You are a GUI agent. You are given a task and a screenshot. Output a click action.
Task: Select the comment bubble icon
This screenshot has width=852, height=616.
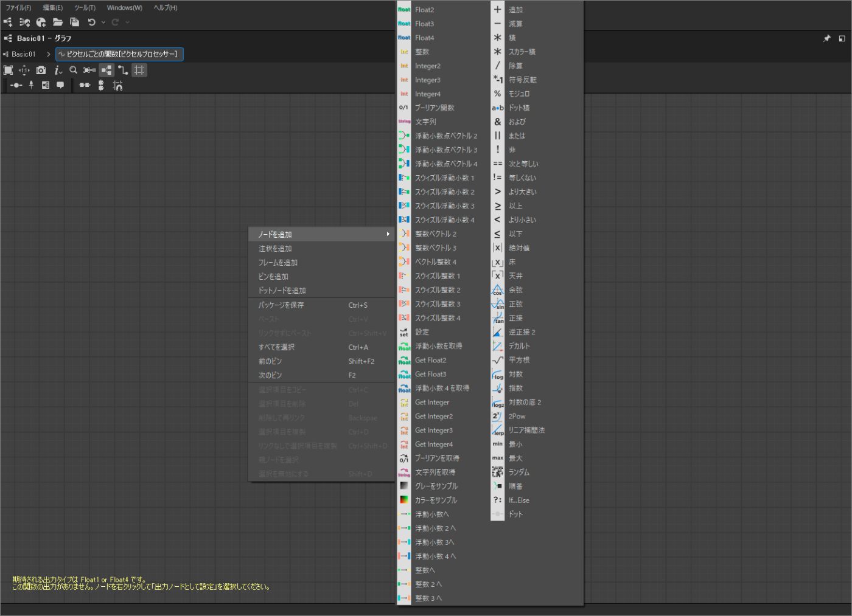60,85
